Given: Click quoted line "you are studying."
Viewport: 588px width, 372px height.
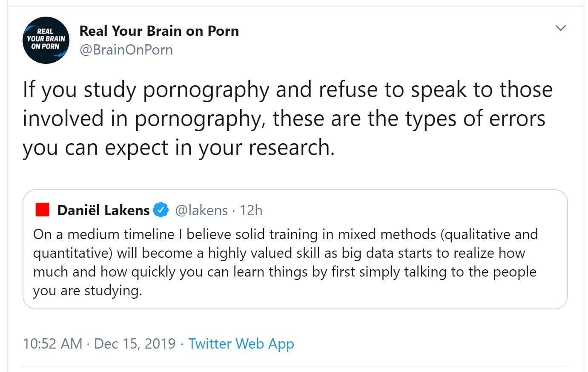Looking at the screenshot, I should [87, 291].
